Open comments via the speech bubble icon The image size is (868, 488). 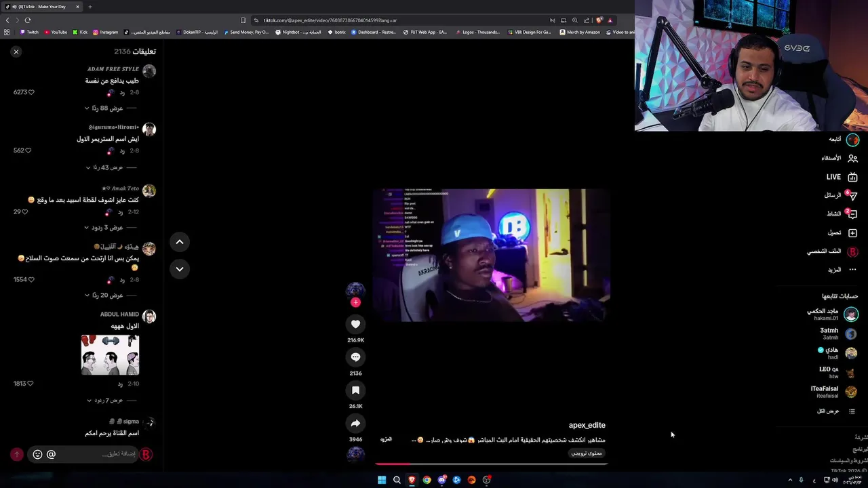click(x=355, y=357)
